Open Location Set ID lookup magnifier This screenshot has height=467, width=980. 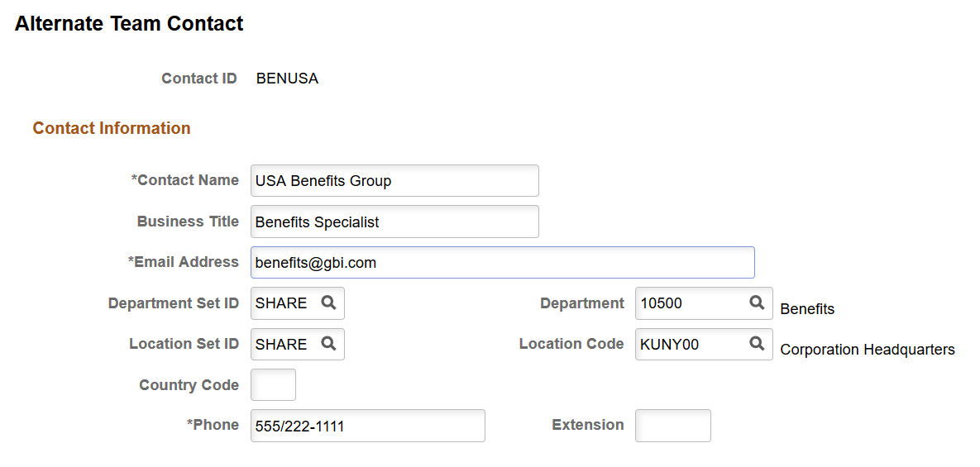click(x=329, y=343)
